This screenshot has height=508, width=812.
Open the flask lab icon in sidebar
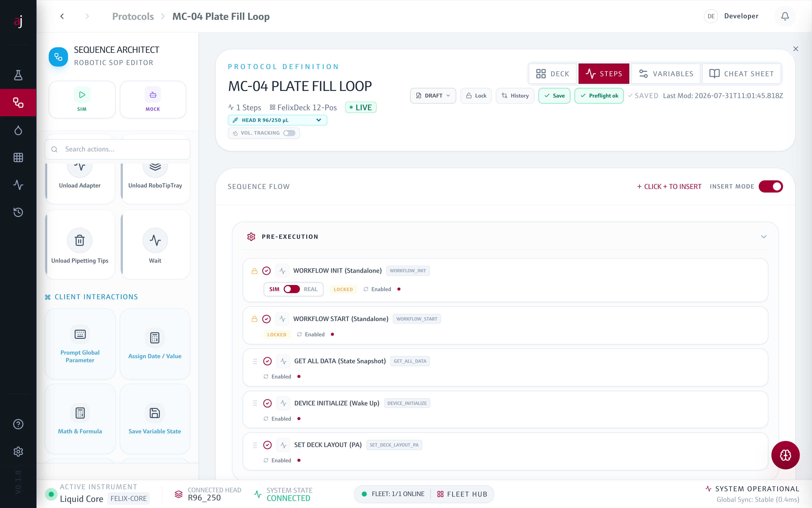click(x=18, y=75)
